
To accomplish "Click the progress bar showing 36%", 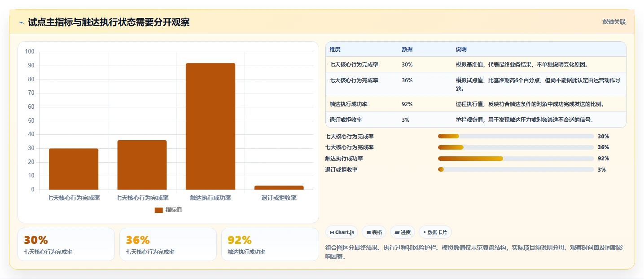I will pyautogui.click(x=516, y=147).
